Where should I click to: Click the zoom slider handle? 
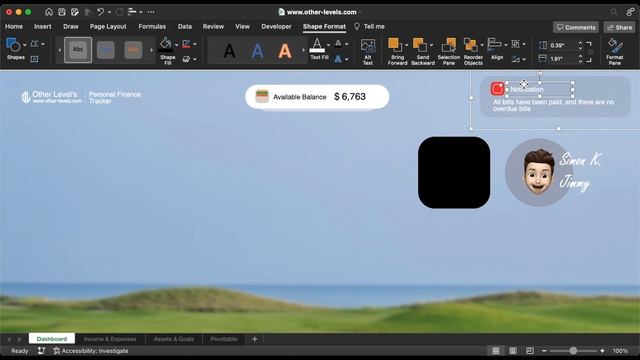point(573,351)
